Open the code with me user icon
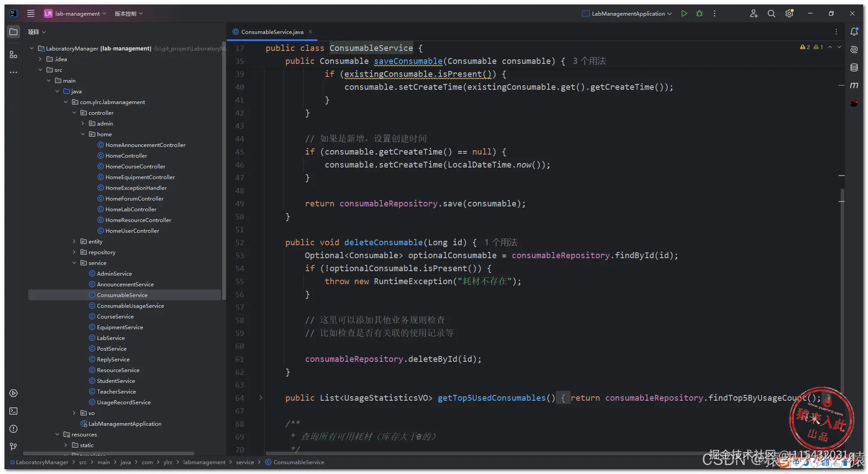The width and height of the screenshot is (868, 474). (x=754, y=13)
